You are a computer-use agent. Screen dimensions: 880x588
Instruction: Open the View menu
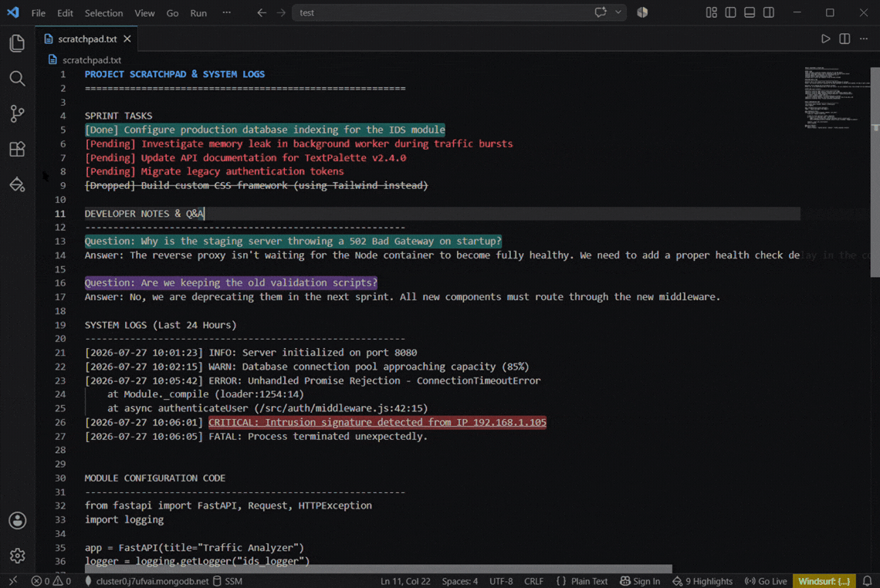(x=144, y=13)
